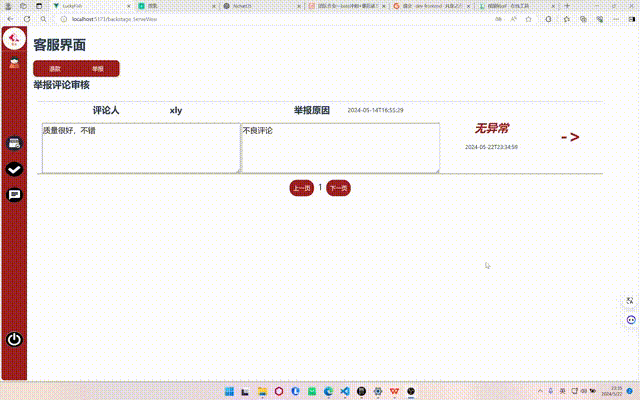Open the user avatar icon in sidebar

[x=14, y=62]
